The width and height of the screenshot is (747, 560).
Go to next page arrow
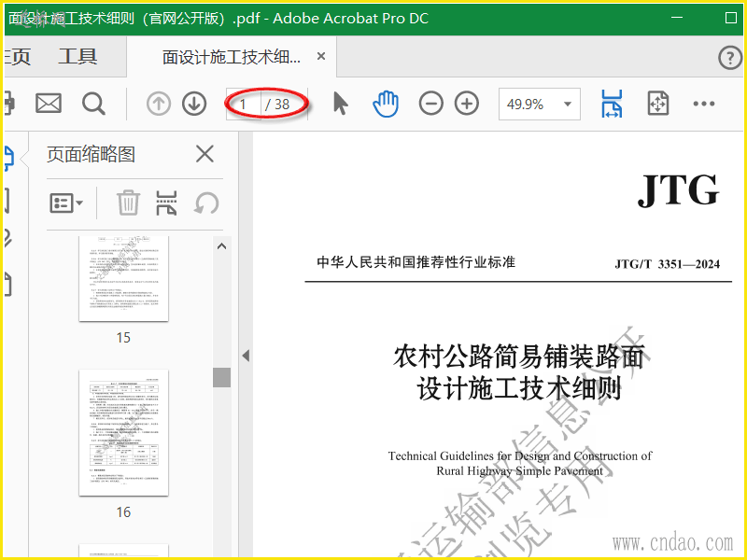pos(194,104)
